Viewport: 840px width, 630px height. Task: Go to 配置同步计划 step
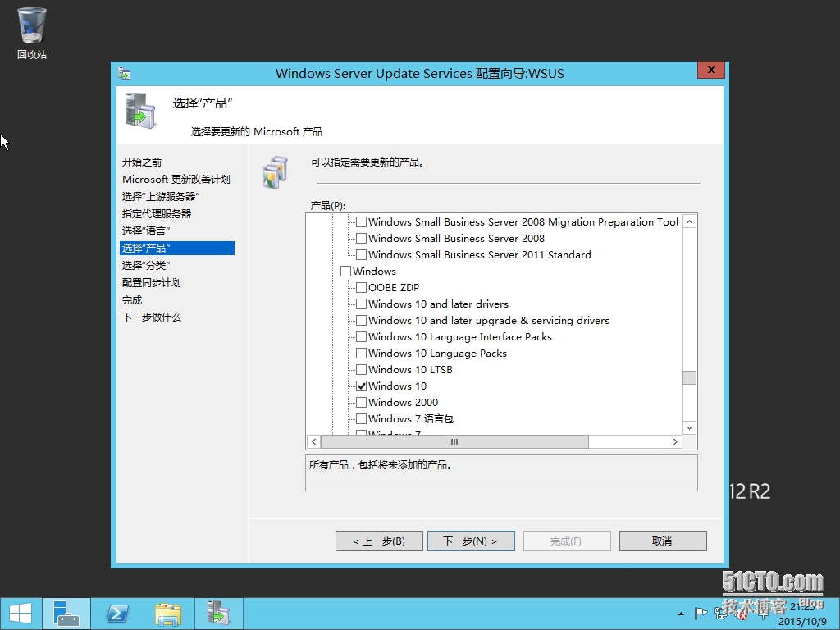[x=152, y=282]
